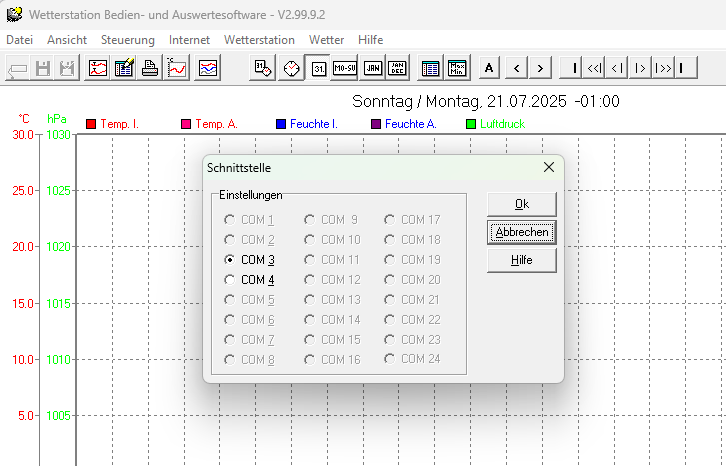Confirm the Schnittstelle dialog with Ok
Viewport: 726px width, 466px height.
(x=522, y=204)
